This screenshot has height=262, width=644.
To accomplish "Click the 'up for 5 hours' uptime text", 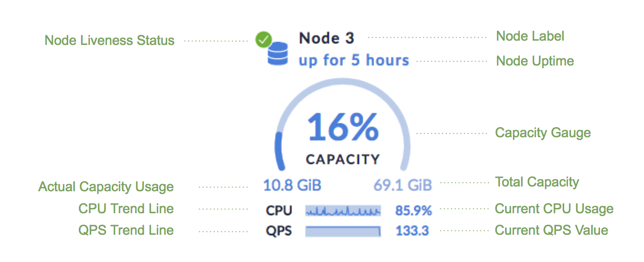I will coord(354,61).
